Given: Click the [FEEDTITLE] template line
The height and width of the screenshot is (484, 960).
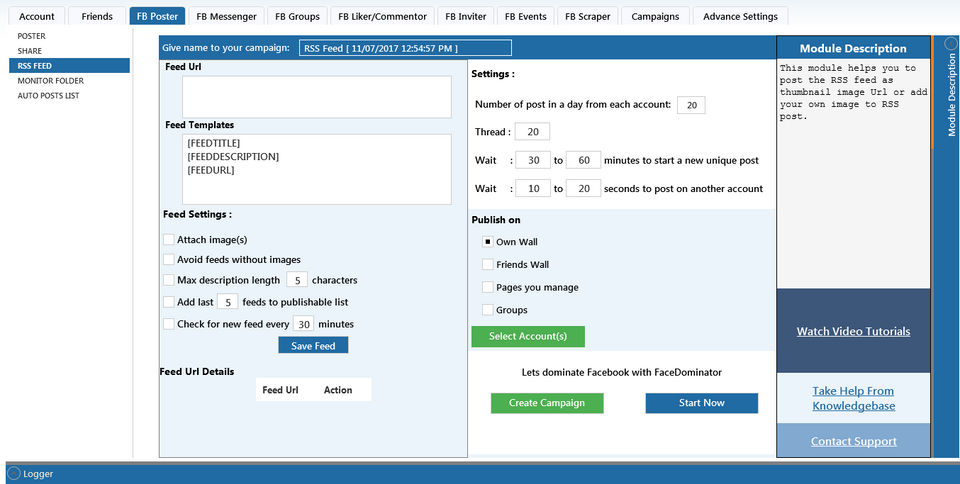Looking at the screenshot, I should tap(214, 143).
